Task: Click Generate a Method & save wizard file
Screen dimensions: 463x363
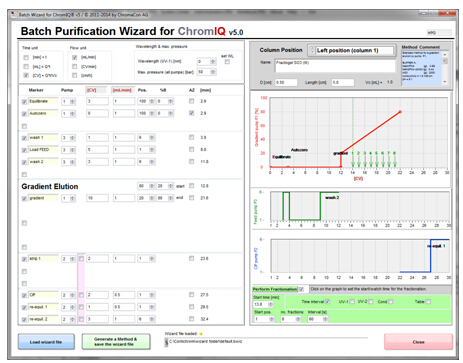Action: point(116,342)
